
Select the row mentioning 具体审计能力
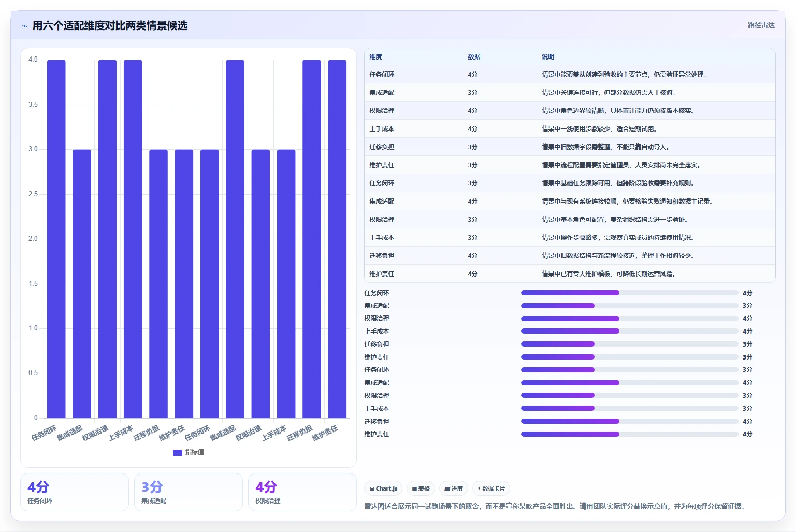[x=570, y=110]
